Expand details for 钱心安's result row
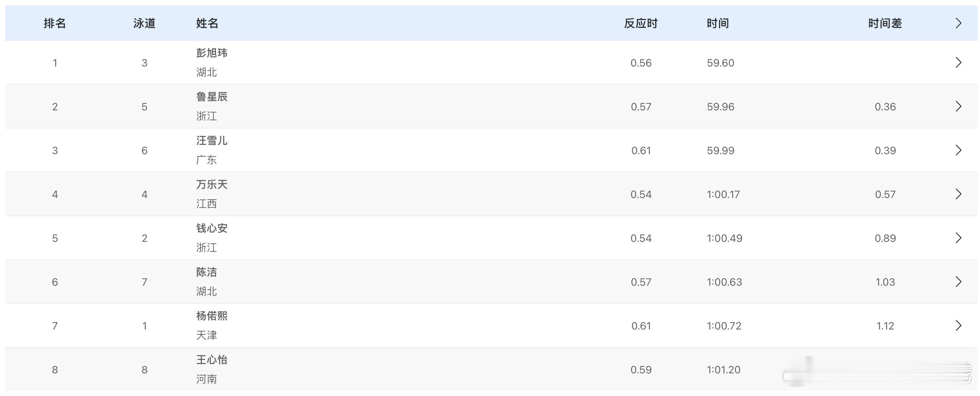 click(x=959, y=238)
